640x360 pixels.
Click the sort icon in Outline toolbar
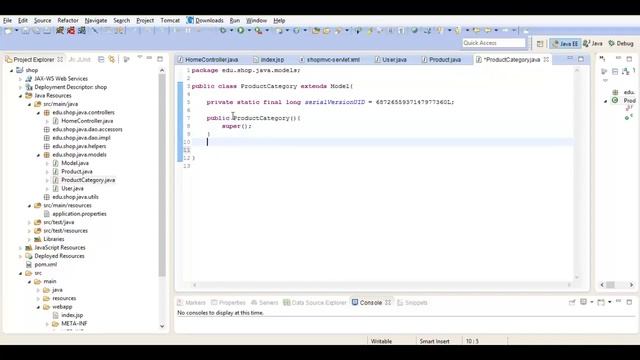click(x=625, y=72)
